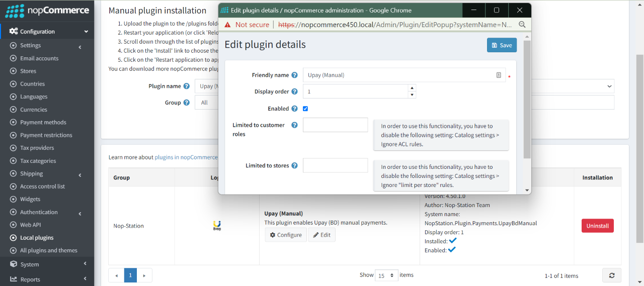Open Tax providers menu item
Image resolution: width=644 pixels, height=286 pixels.
37,148
